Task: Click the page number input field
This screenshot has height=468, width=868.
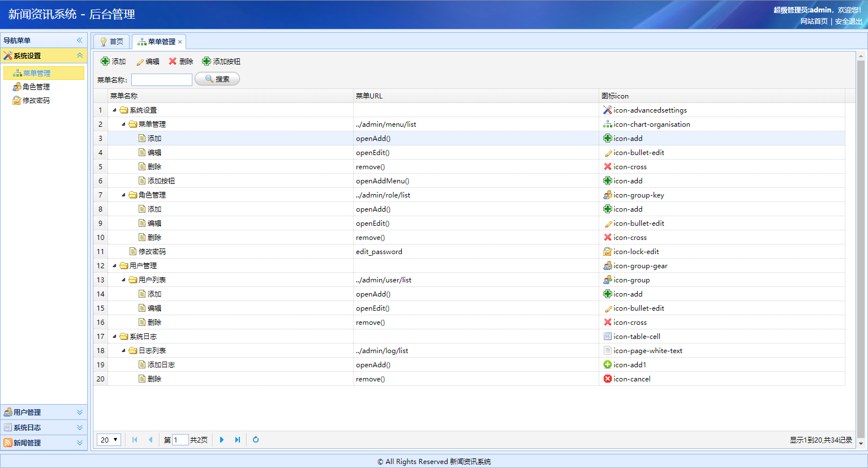Action: click(x=180, y=440)
